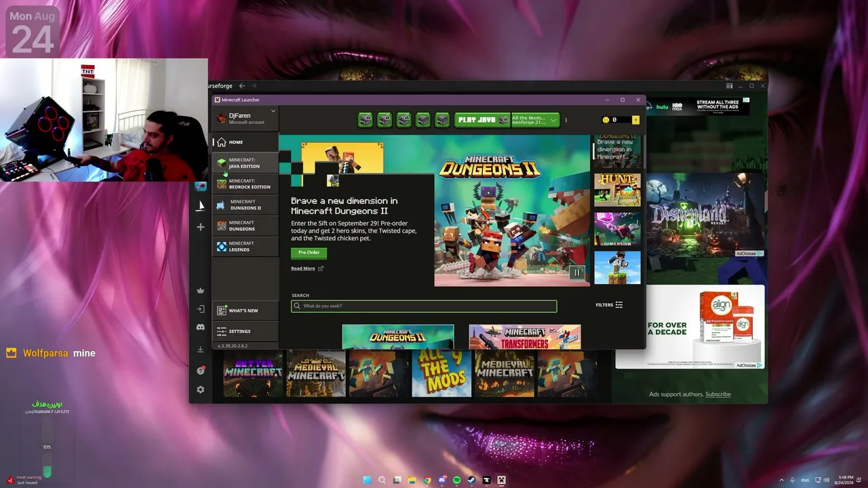Select Minecraft: Java Edition in sidebar
The height and width of the screenshot is (488, 868).
pyautogui.click(x=245, y=163)
